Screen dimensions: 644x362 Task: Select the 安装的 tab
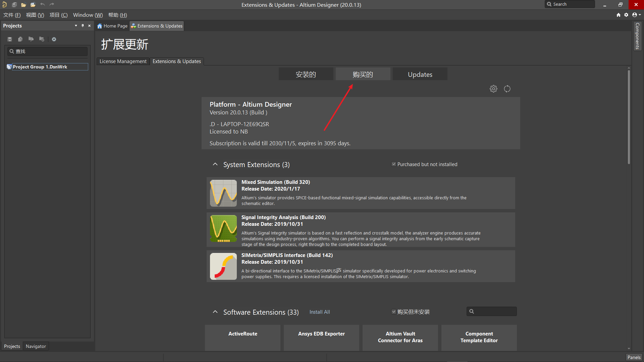click(306, 74)
